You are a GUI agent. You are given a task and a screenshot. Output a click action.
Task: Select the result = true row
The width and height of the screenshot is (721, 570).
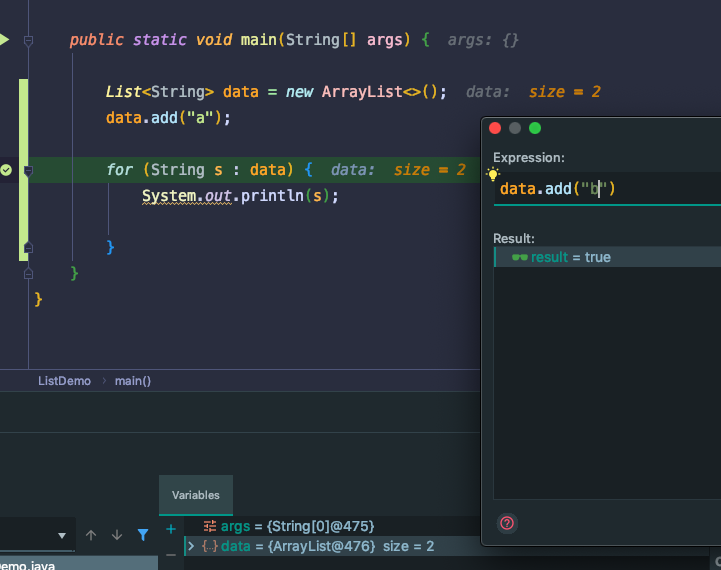tap(607, 257)
